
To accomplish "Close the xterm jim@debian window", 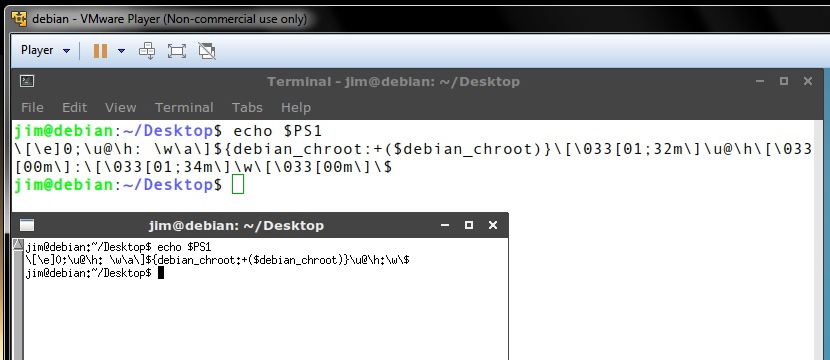I will tap(493, 225).
